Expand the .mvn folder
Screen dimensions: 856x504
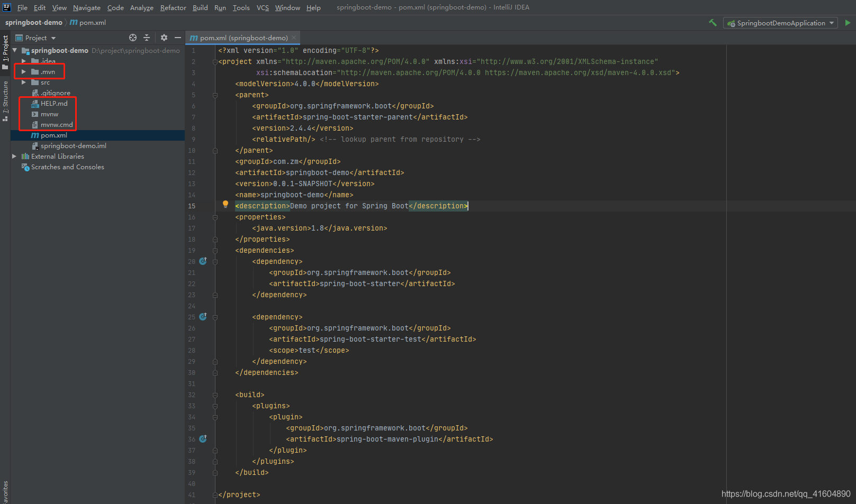[x=24, y=71]
